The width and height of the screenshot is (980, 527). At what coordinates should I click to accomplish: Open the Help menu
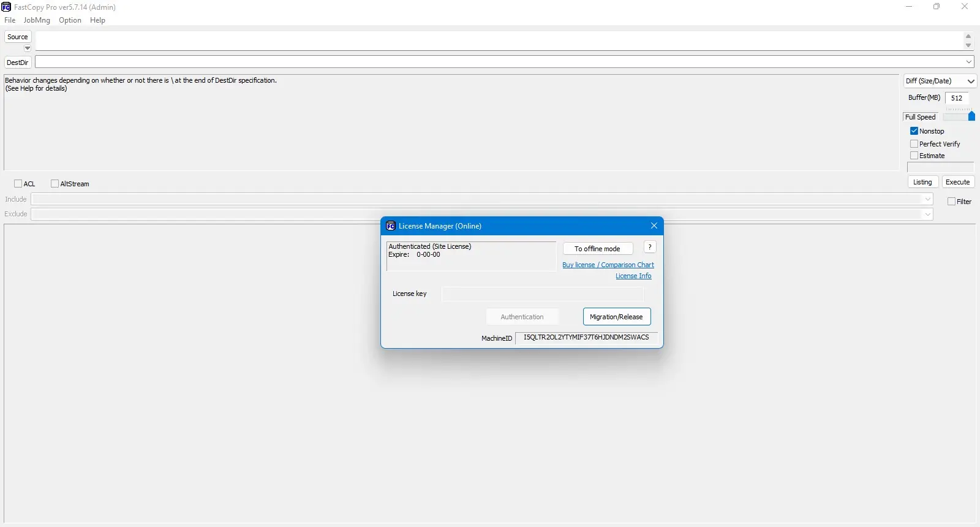click(x=97, y=20)
